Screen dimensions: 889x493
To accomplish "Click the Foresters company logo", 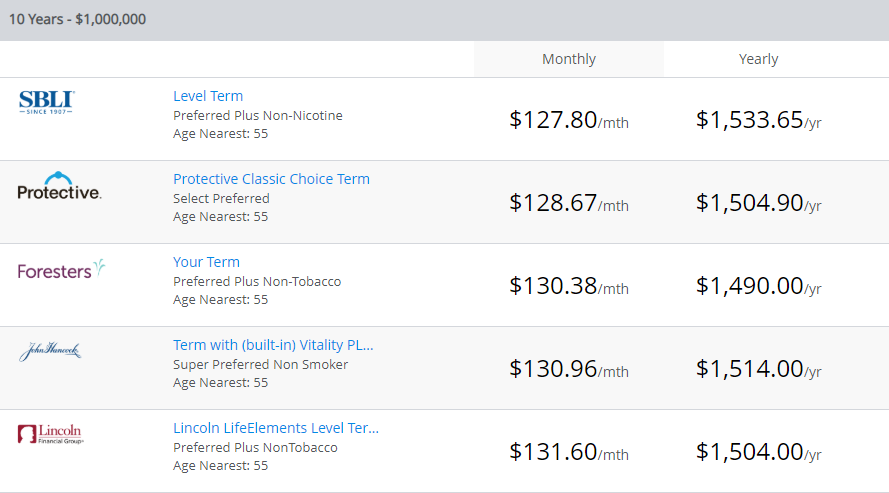I will pos(61,270).
